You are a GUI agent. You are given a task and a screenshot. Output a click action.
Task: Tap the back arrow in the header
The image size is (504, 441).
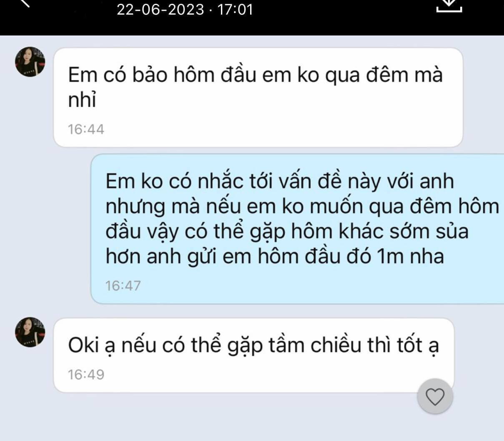click(x=25, y=3)
